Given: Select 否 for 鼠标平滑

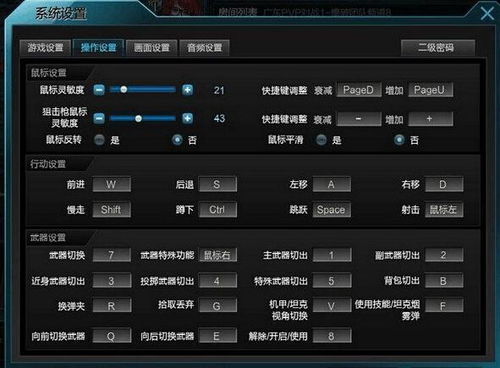Looking at the screenshot, I should coord(399,140).
